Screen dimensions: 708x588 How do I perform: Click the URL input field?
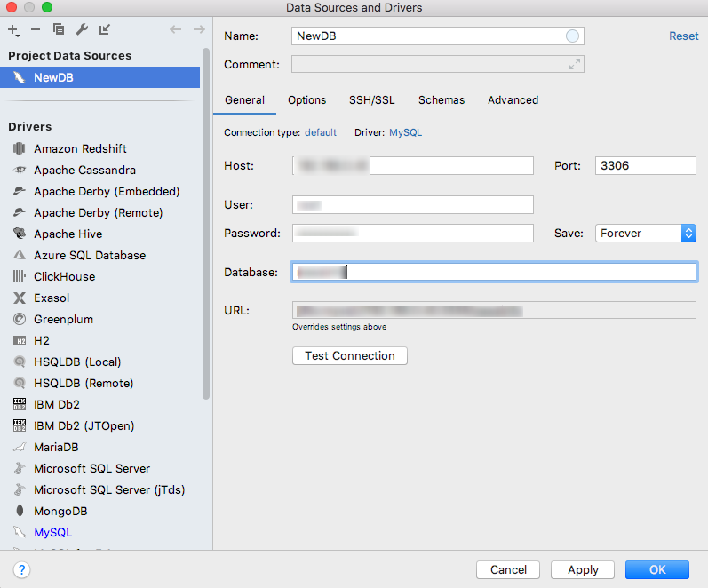(x=494, y=310)
